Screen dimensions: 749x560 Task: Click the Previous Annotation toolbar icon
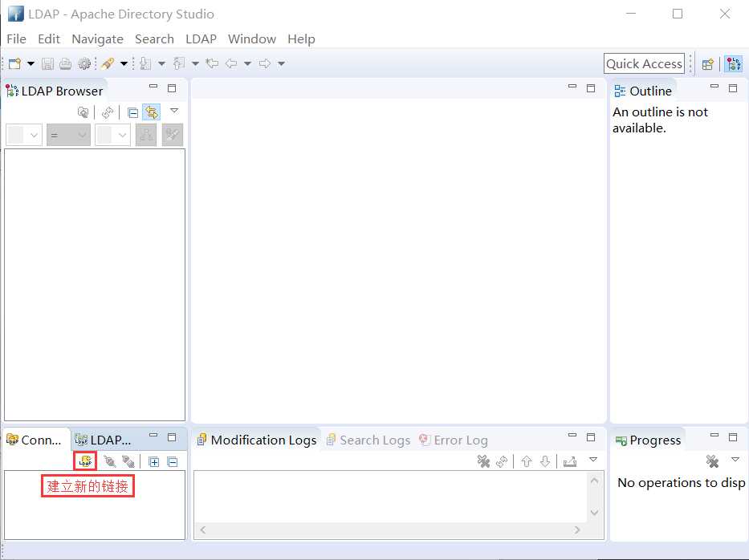(179, 63)
